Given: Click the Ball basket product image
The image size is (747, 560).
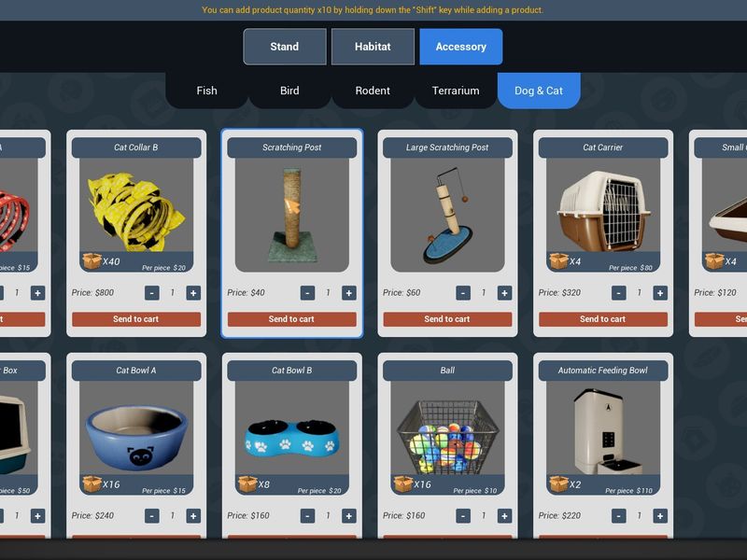Looking at the screenshot, I should pyautogui.click(x=448, y=437).
